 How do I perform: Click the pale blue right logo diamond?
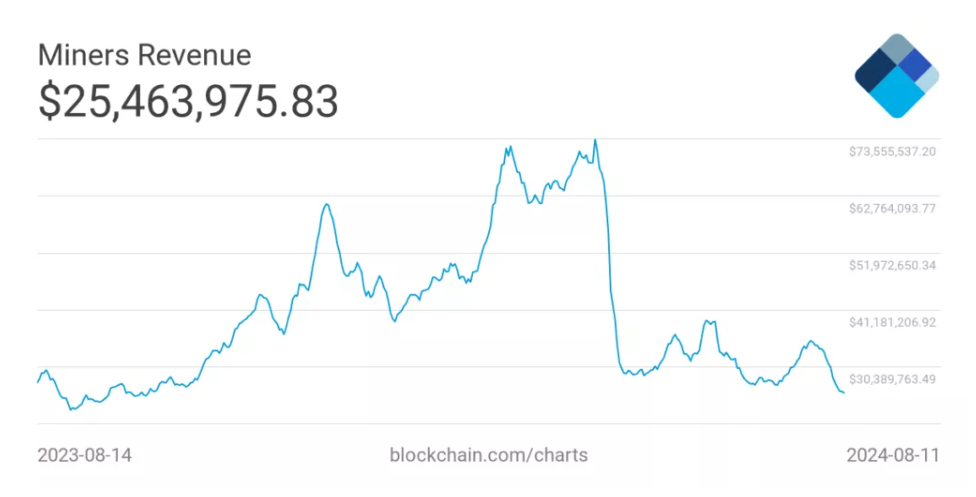tap(929, 79)
